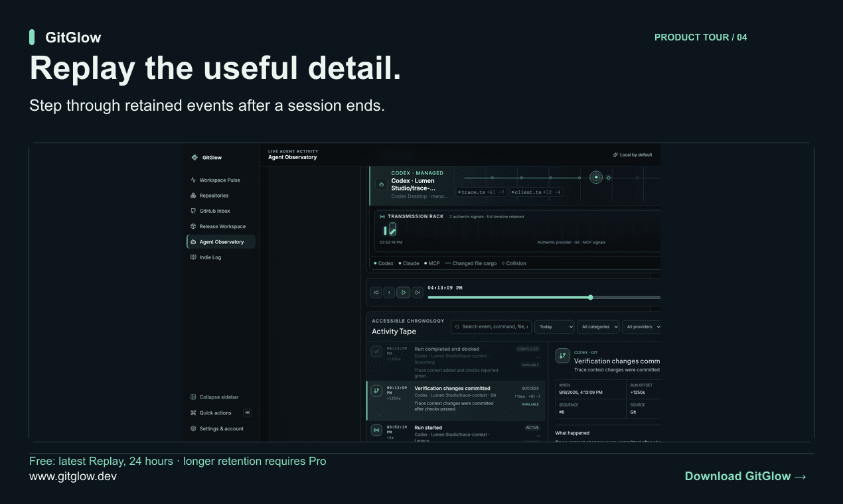Click the highlighted circular timeline node
The image size is (843, 504).
(596, 177)
